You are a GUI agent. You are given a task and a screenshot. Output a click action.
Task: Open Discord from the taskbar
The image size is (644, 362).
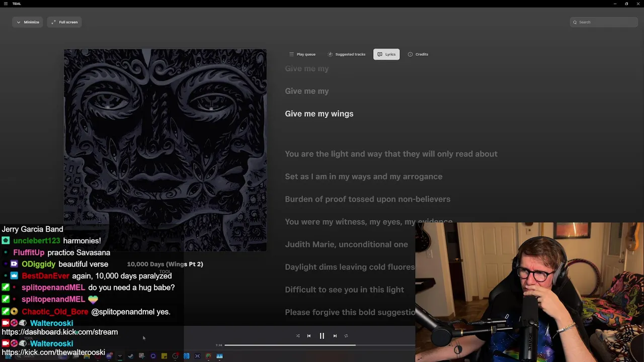point(109,356)
